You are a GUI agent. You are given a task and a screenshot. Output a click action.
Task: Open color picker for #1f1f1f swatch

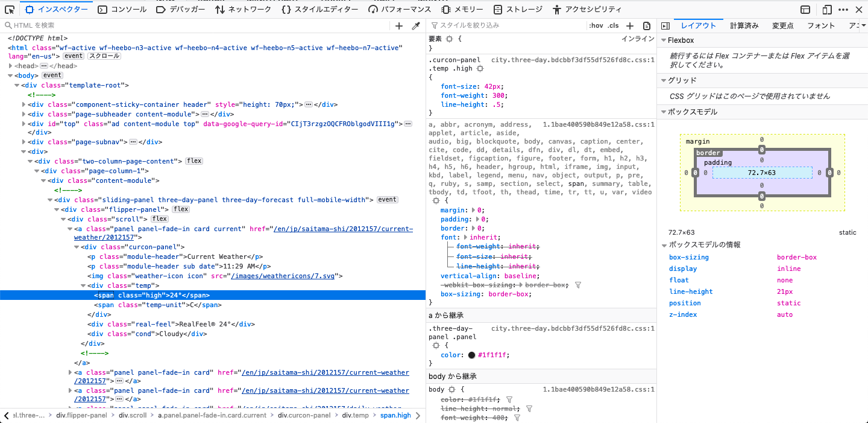pyautogui.click(x=471, y=355)
